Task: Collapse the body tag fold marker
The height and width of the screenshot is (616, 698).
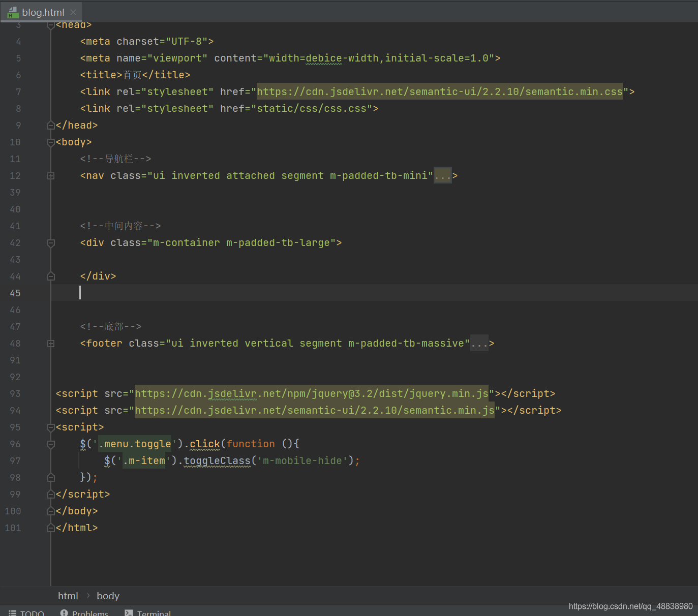Action: (51, 142)
